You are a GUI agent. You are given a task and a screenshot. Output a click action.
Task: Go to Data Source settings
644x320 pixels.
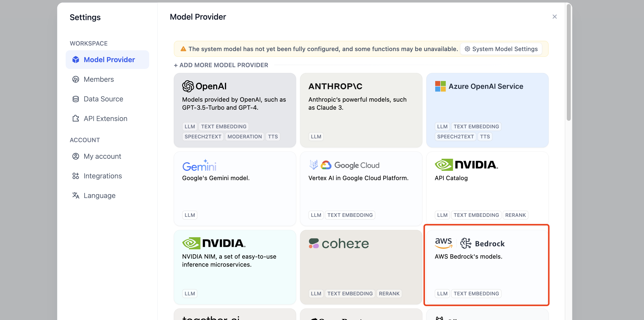(107, 99)
